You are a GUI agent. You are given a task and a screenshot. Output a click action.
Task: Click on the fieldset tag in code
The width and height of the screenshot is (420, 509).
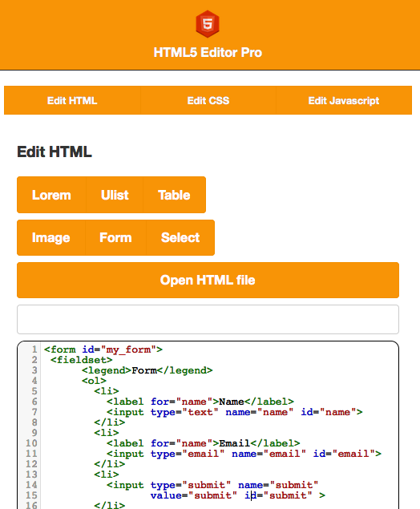tap(82, 360)
